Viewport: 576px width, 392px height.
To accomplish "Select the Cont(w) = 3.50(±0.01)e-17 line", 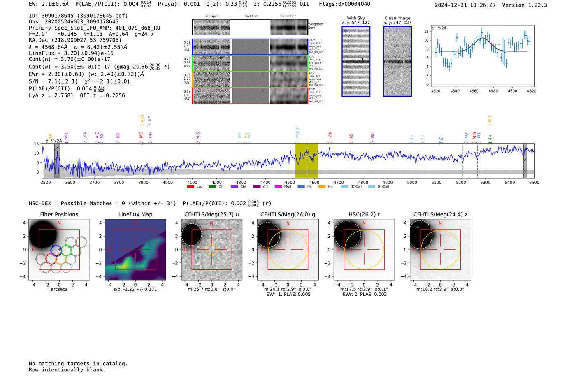I will click(99, 66).
